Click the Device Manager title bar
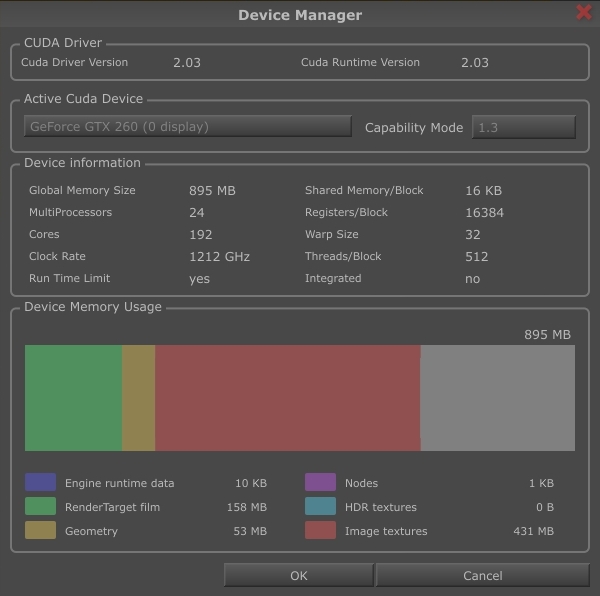This screenshot has height=596, width=600. tap(300, 15)
